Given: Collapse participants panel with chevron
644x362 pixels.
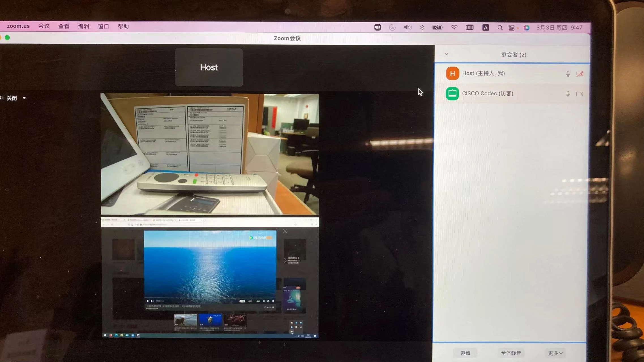Looking at the screenshot, I should coord(446,54).
